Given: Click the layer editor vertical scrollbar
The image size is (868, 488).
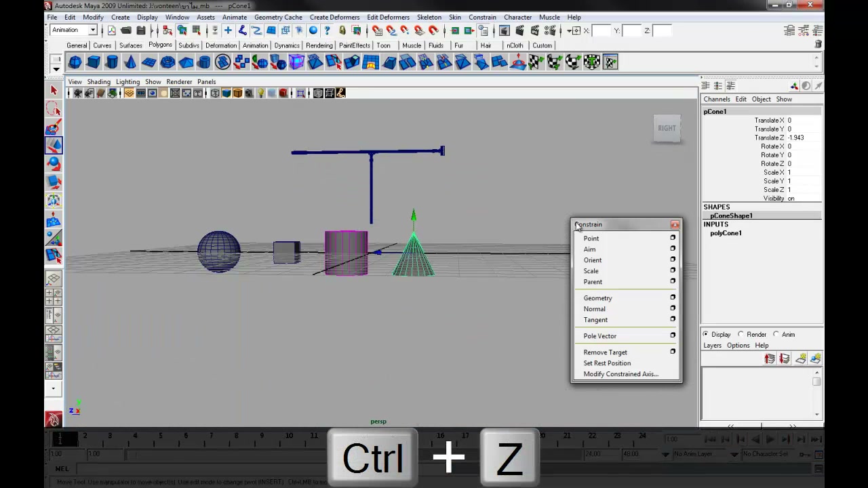Looking at the screenshot, I should (817, 392).
